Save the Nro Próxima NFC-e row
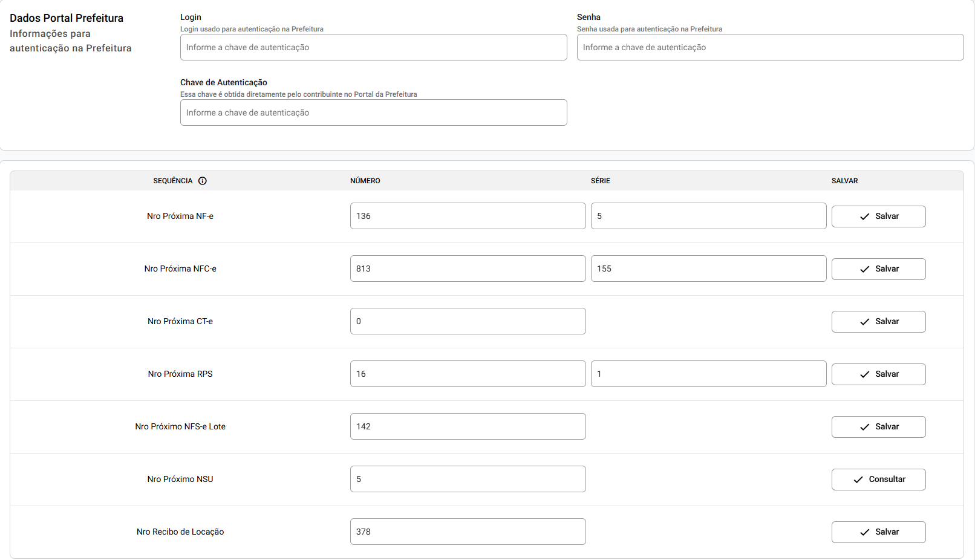 pyautogui.click(x=878, y=269)
